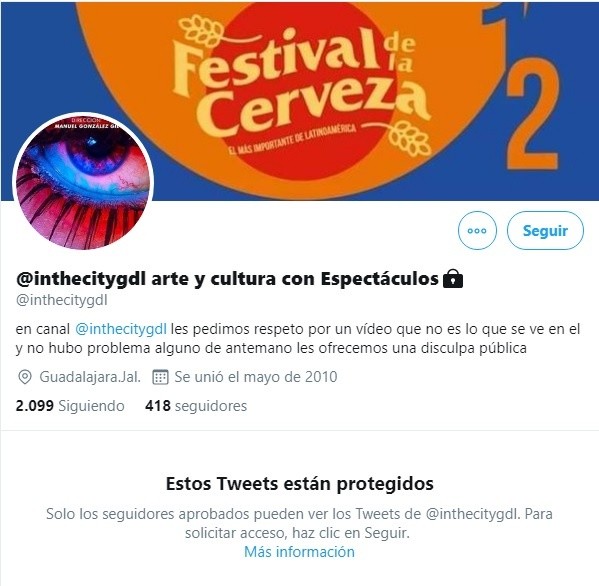The width and height of the screenshot is (599, 586).
Task: Click the bold profile display name
Action: click(x=227, y=278)
